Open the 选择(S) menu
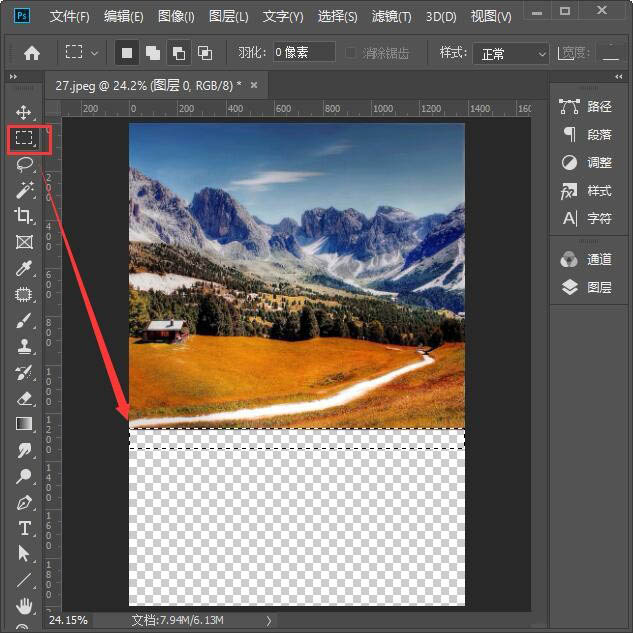The width and height of the screenshot is (633, 633). [337, 17]
